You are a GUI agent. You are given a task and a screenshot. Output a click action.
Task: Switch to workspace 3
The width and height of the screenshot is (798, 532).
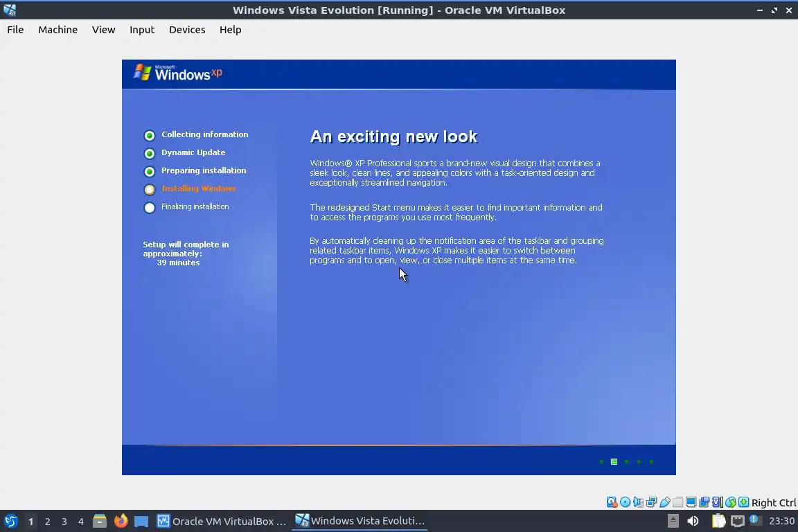point(64,522)
